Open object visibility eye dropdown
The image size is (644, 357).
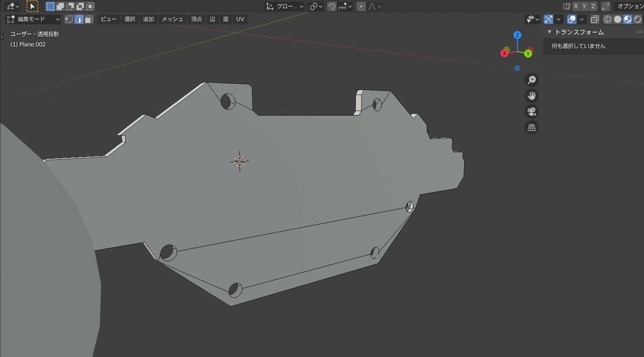pos(533,19)
